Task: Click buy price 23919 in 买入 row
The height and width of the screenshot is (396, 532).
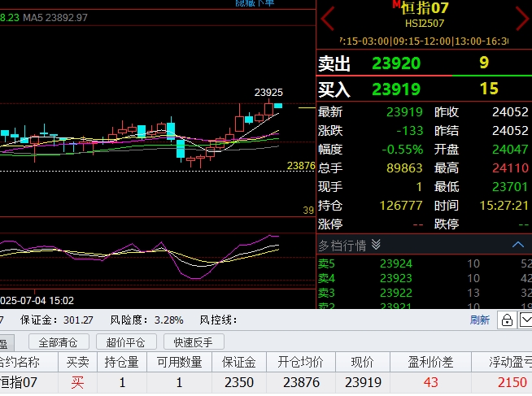Action: pyautogui.click(x=396, y=89)
